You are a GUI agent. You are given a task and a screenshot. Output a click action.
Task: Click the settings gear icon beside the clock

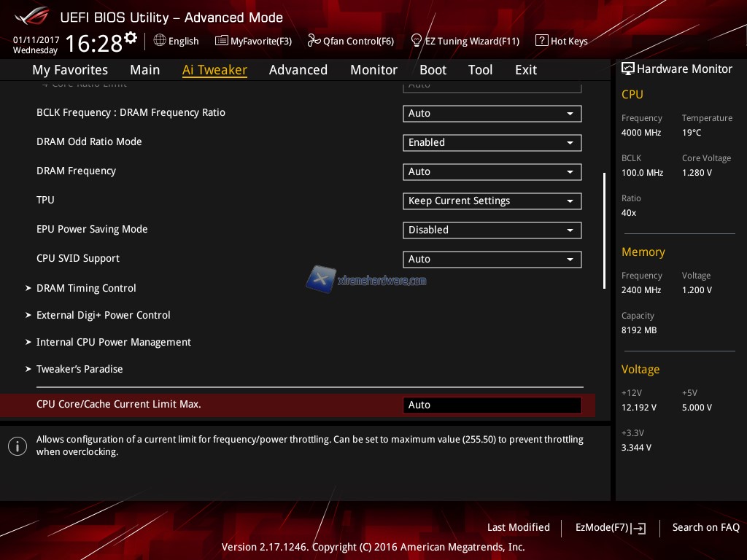coord(131,38)
